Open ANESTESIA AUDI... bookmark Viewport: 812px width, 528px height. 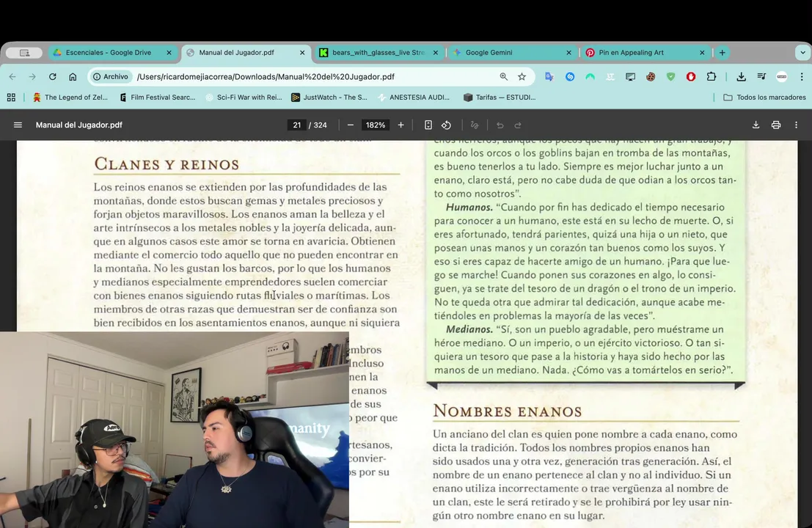(414, 98)
